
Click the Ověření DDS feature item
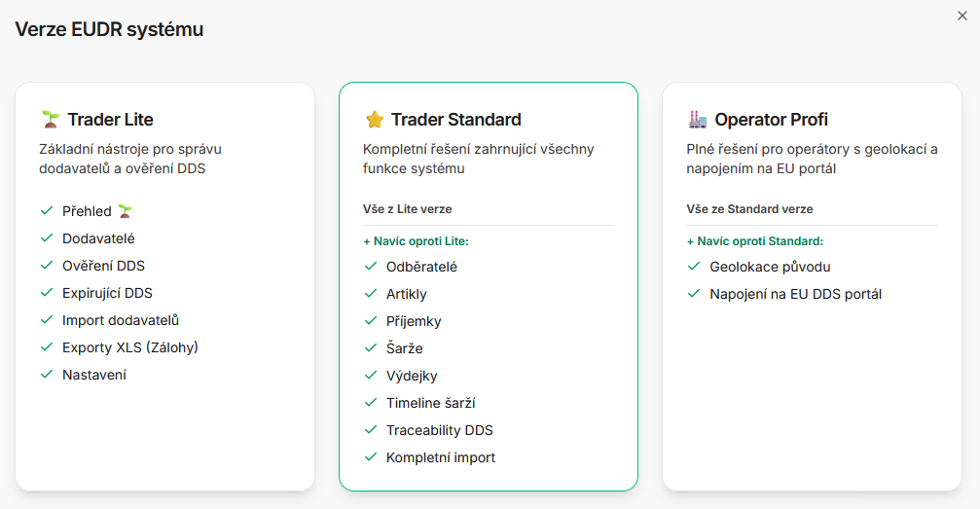[103, 266]
